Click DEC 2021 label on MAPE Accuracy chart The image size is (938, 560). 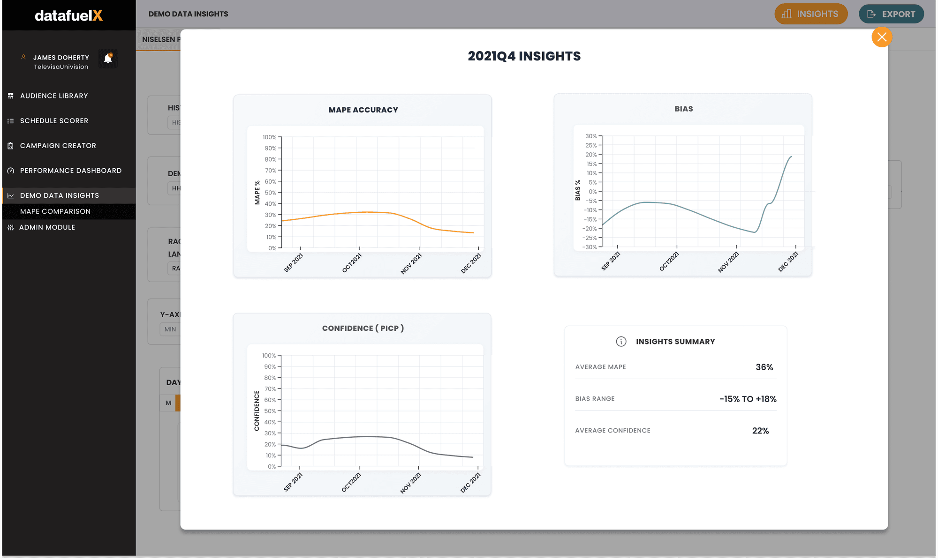coord(471,263)
